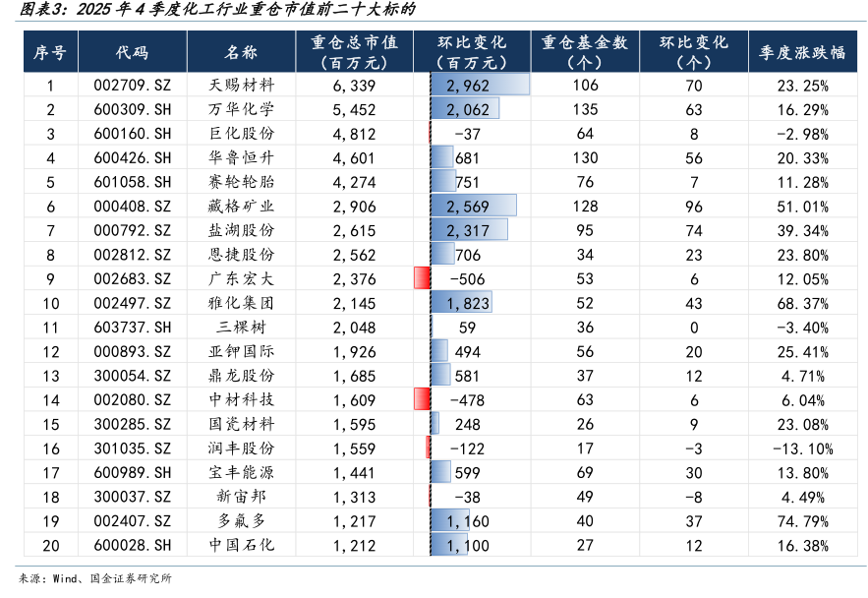Click the blue 1,823 data bar

tap(460, 302)
